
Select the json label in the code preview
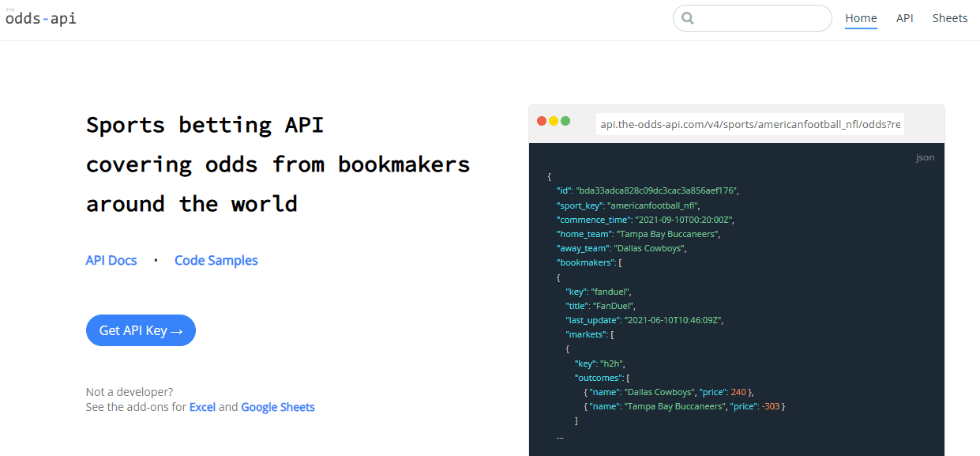[925, 156]
